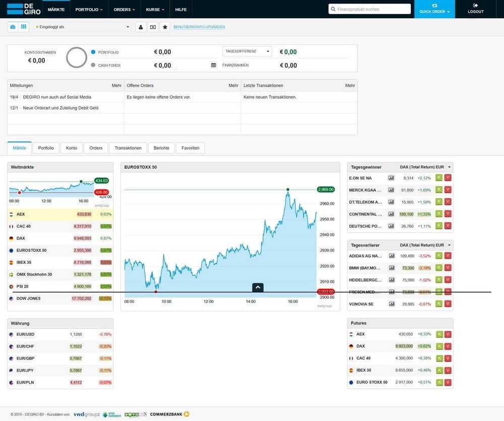Click the green K icon for the AEX future
504x421 pixels.
[439, 334]
